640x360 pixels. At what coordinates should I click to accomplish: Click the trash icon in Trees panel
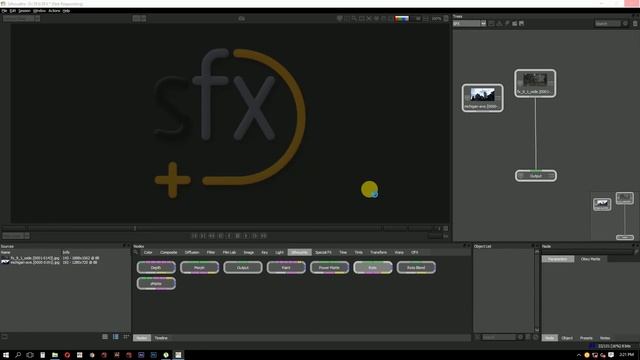tap(635, 24)
